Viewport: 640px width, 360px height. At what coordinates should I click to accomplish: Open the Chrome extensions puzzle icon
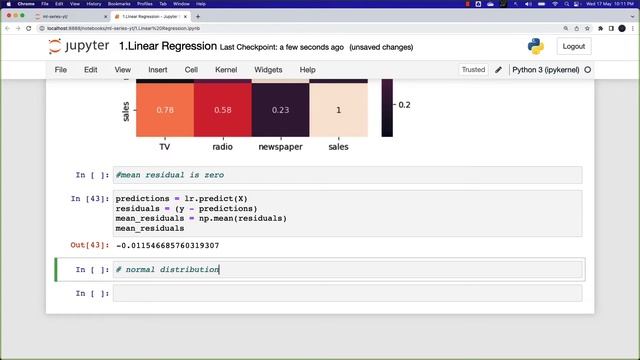pyautogui.click(x=600, y=28)
